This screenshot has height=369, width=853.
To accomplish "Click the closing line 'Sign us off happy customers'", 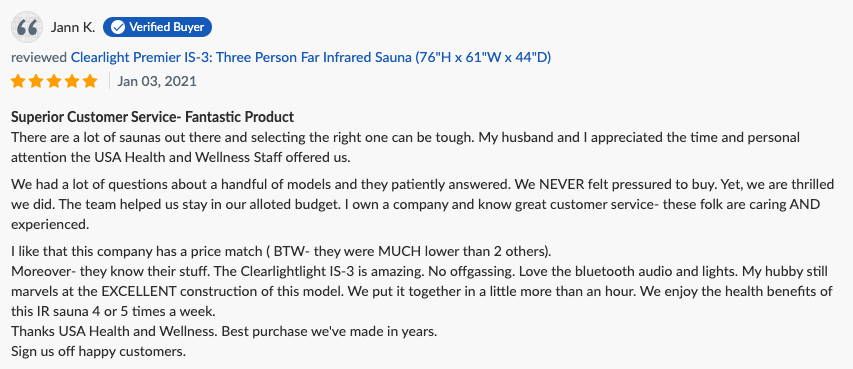I will click(x=98, y=352).
